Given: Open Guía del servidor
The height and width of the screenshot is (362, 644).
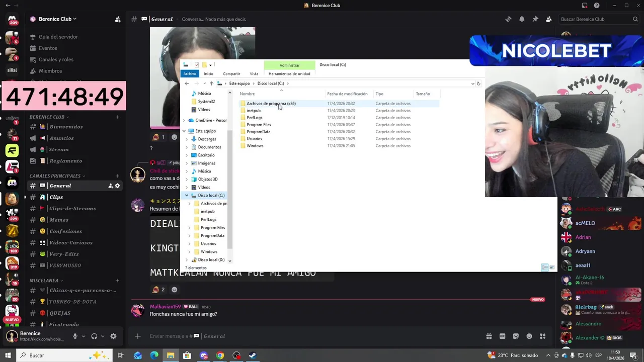Looking at the screenshot, I should pyautogui.click(x=58, y=37).
